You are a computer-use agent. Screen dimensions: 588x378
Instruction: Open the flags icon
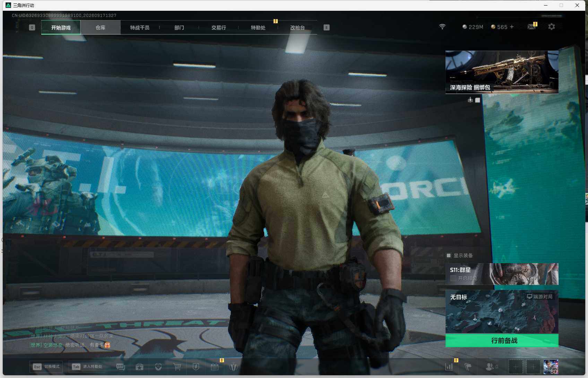coord(468,367)
